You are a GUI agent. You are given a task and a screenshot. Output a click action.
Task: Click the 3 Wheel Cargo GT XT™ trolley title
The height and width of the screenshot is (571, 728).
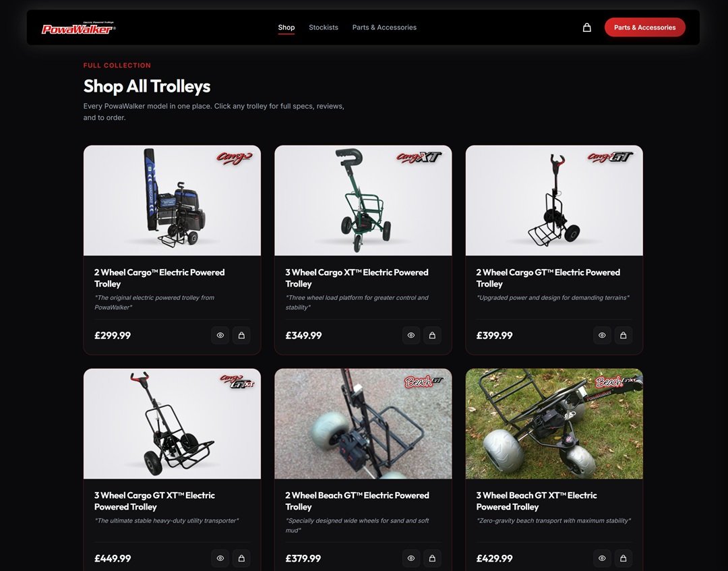tap(154, 502)
